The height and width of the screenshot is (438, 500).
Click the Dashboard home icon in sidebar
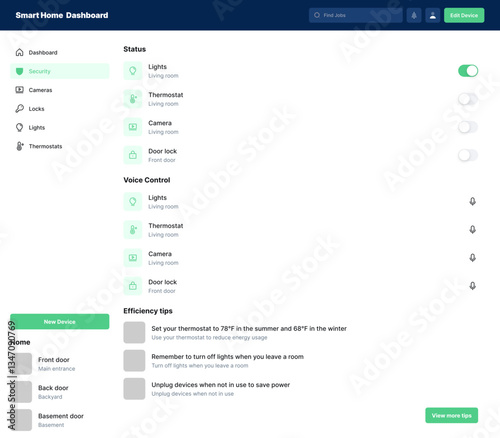[x=20, y=52]
